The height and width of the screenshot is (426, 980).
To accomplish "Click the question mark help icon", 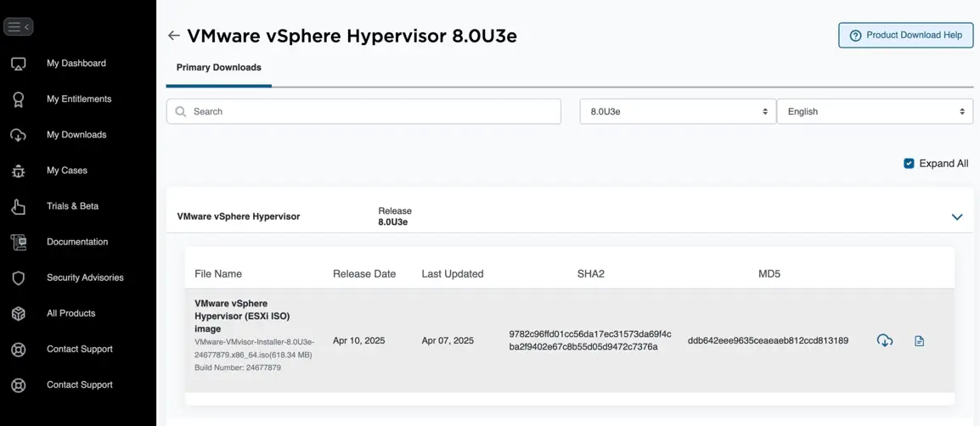I will click(856, 36).
